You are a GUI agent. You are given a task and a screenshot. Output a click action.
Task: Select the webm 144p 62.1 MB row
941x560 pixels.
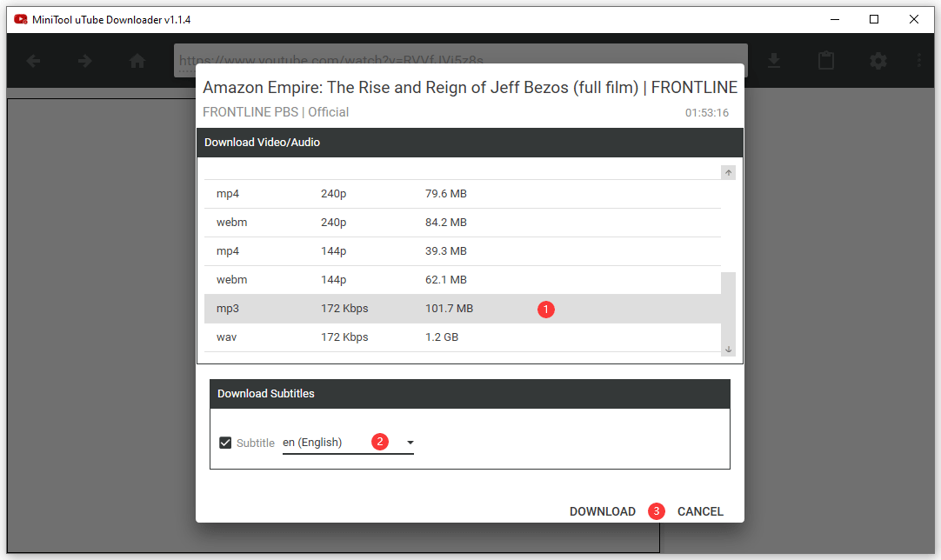(x=462, y=280)
